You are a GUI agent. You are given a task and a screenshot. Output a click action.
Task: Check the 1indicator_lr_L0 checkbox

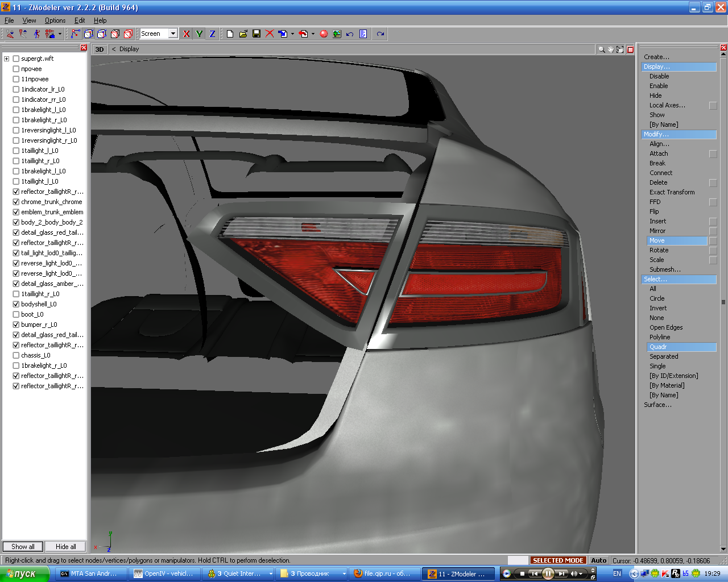pos(16,89)
